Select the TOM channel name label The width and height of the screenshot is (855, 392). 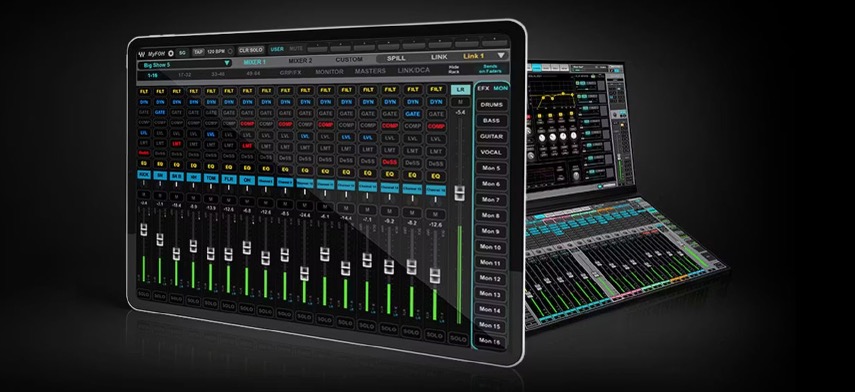(211, 178)
